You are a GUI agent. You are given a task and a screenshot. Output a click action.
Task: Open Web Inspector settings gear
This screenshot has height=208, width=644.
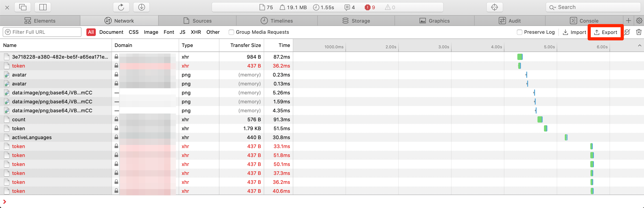pos(639,21)
